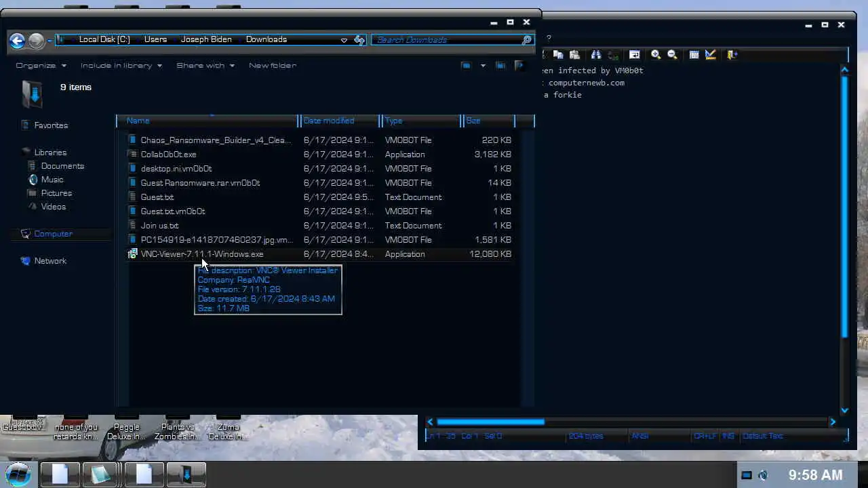The image size is (868, 488).
Task: Select Documents library in navigation pane
Action: click(62, 166)
